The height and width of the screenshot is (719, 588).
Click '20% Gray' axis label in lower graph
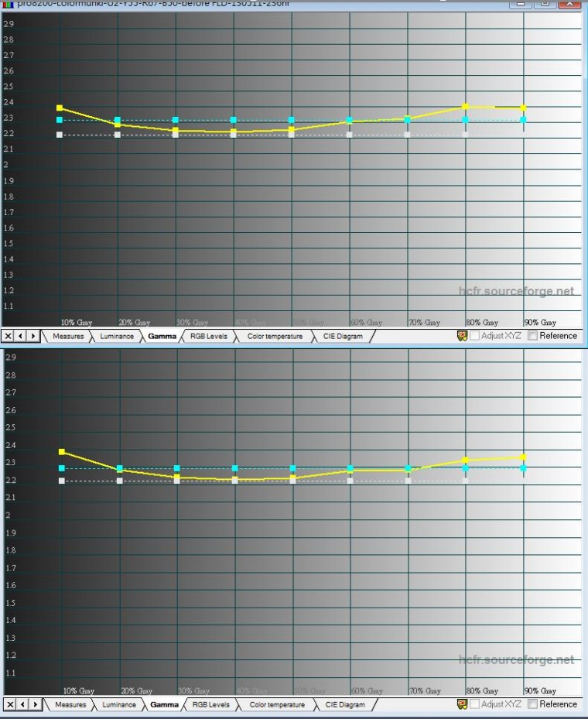pos(137,690)
